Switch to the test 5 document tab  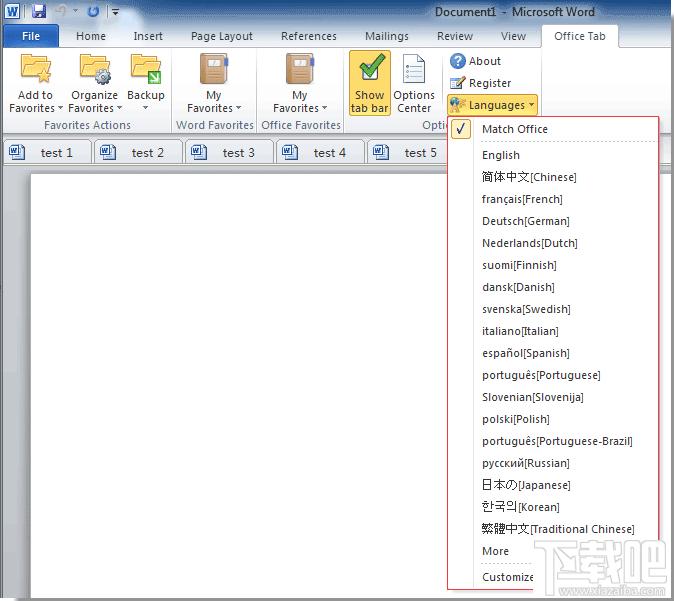[x=407, y=152]
